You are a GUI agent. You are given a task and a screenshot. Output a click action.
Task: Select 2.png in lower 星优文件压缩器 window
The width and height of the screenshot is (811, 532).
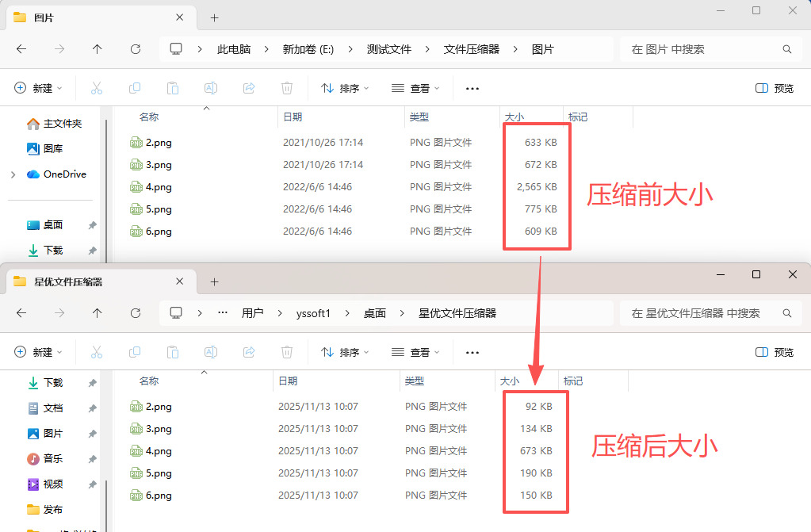click(159, 407)
